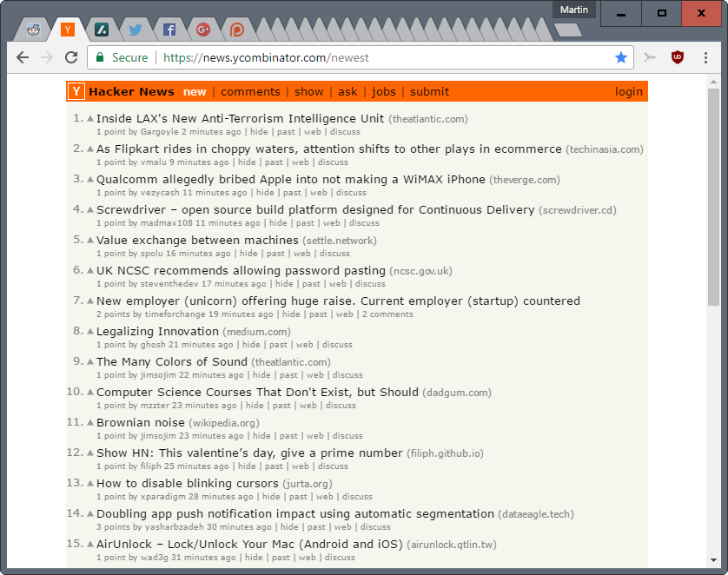Click 'discuss' for the Brownian noise story

[347, 436]
